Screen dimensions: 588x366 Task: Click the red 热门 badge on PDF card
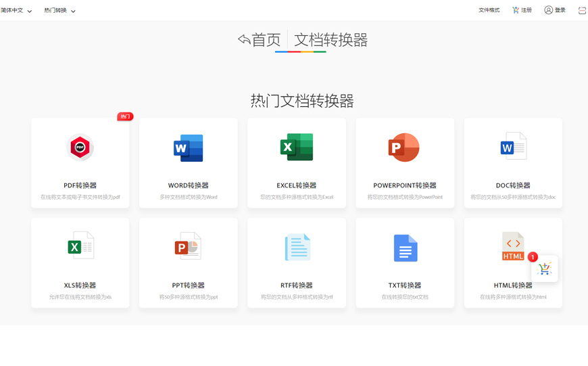[x=125, y=116]
